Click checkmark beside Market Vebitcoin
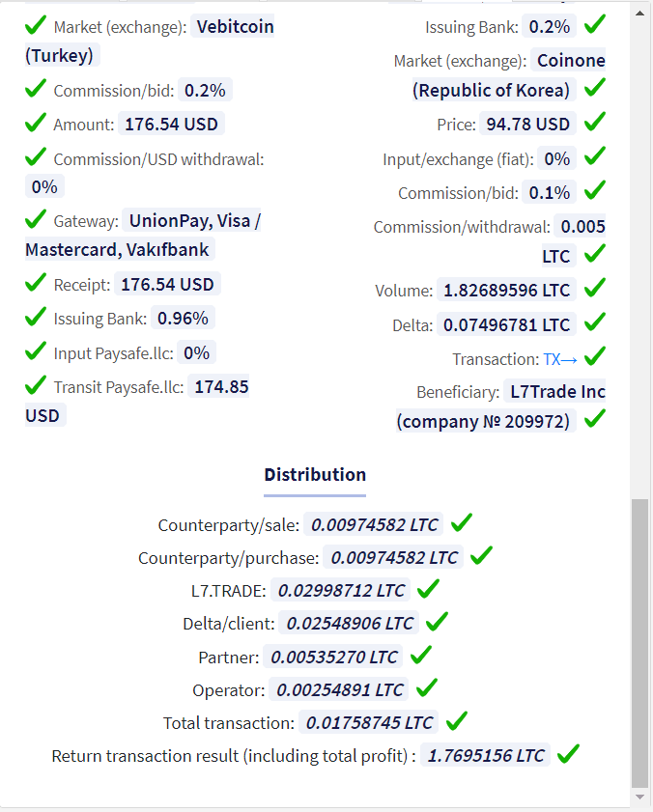Viewport: 653px width, 812px height. 35,25
